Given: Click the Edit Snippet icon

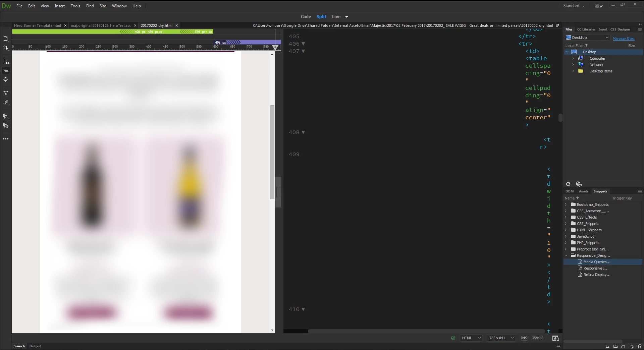Looking at the screenshot, I should (632, 347).
